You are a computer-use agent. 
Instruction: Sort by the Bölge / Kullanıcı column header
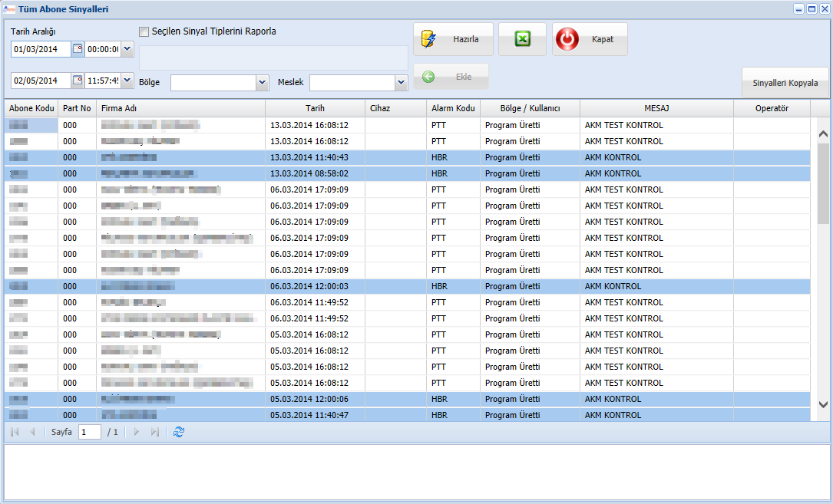[x=531, y=108]
